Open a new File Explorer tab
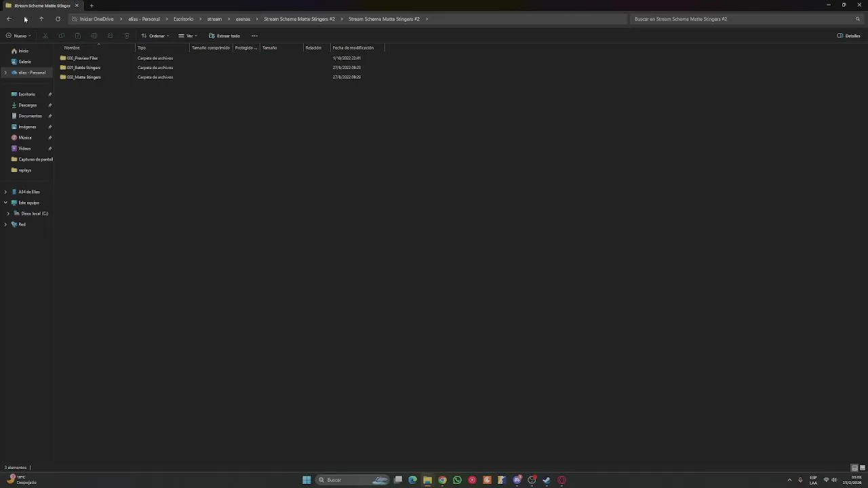This screenshot has width=868, height=488. coord(92,5)
